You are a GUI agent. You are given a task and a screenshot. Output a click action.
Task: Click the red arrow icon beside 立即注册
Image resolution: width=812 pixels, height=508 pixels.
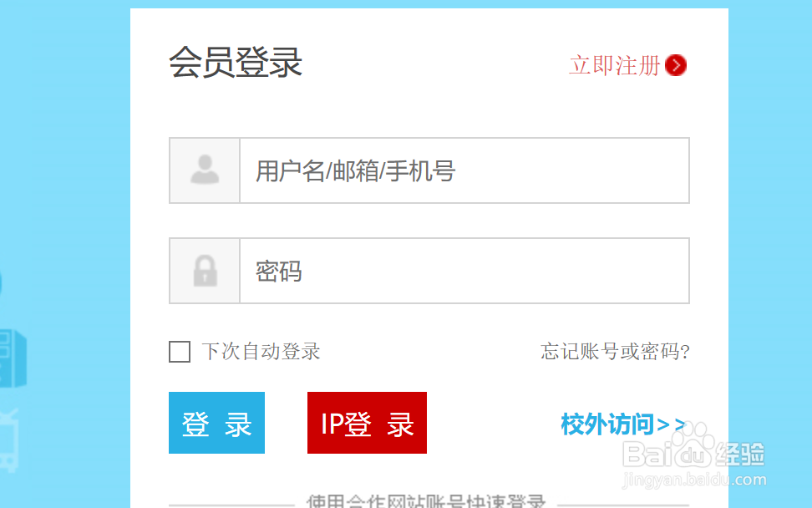click(675, 65)
